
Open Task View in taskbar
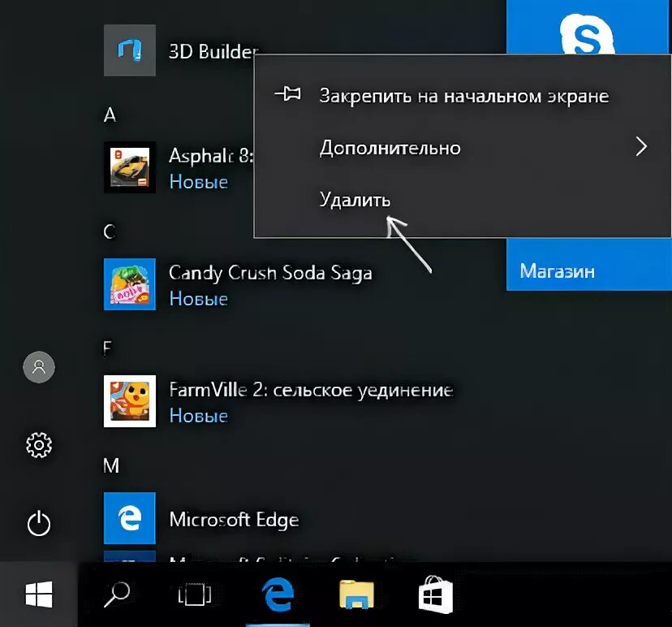click(x=195, y=595)
